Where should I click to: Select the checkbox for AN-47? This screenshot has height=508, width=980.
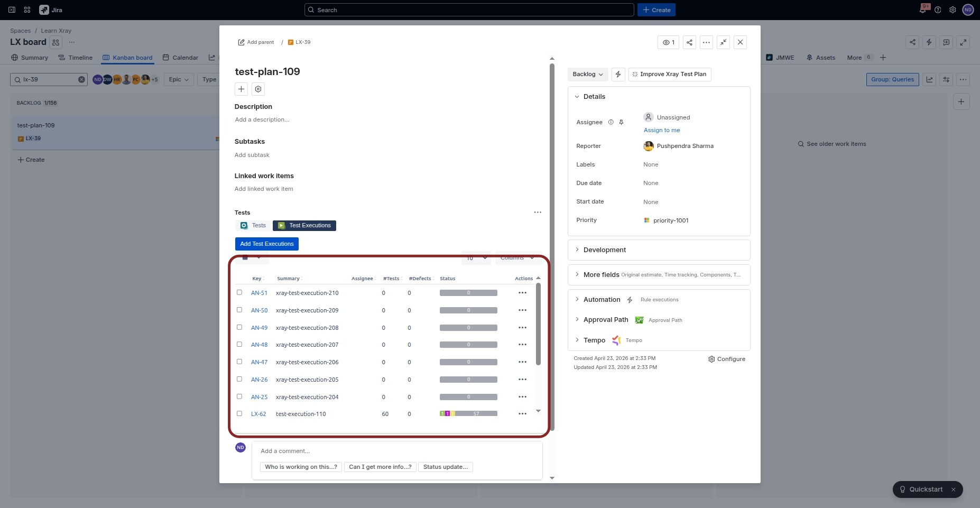pyautogui.click(x=239, y=362)
